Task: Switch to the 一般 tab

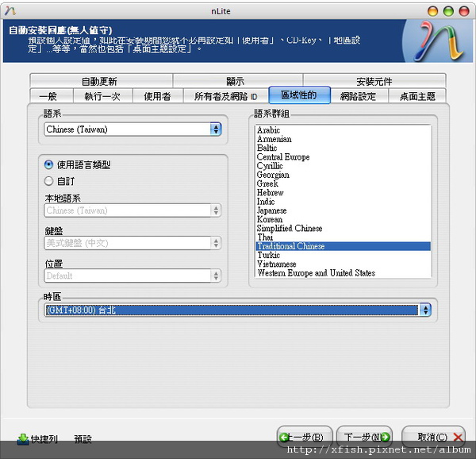Action: [x=52, y=96]
